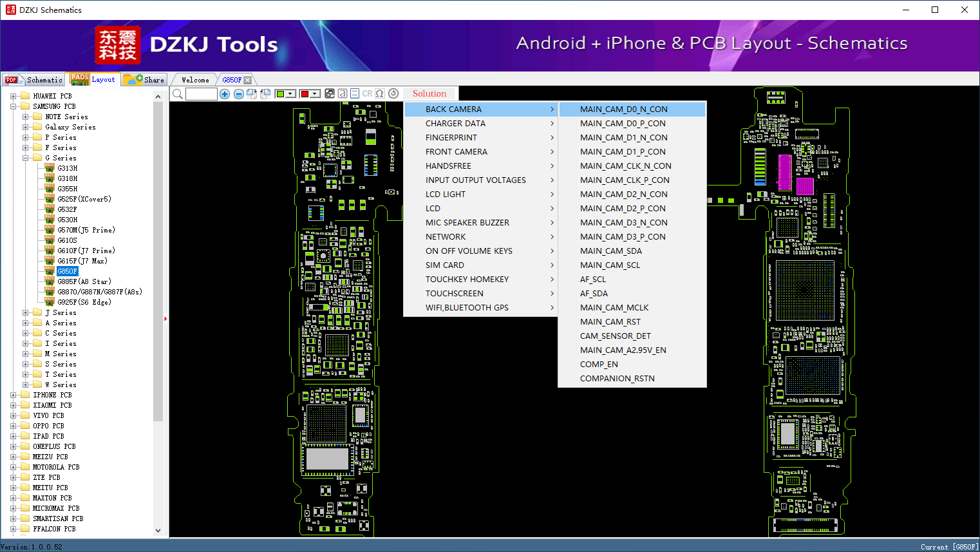Open the Solution menu button
980x552 pixels.
(x=429, y=93)
